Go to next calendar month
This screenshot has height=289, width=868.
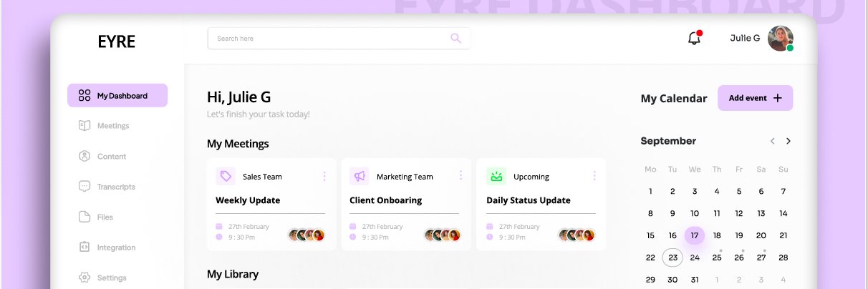point(789,141)
